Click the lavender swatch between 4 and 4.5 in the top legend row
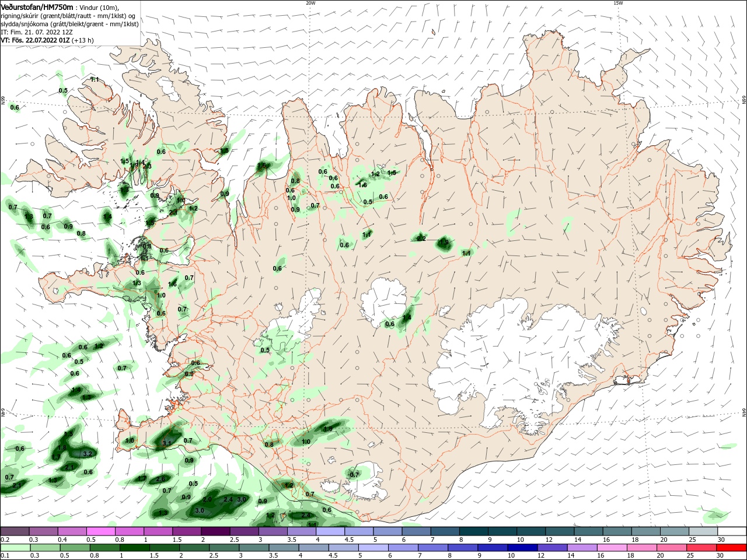747x560 pixels. pos(330,531)
